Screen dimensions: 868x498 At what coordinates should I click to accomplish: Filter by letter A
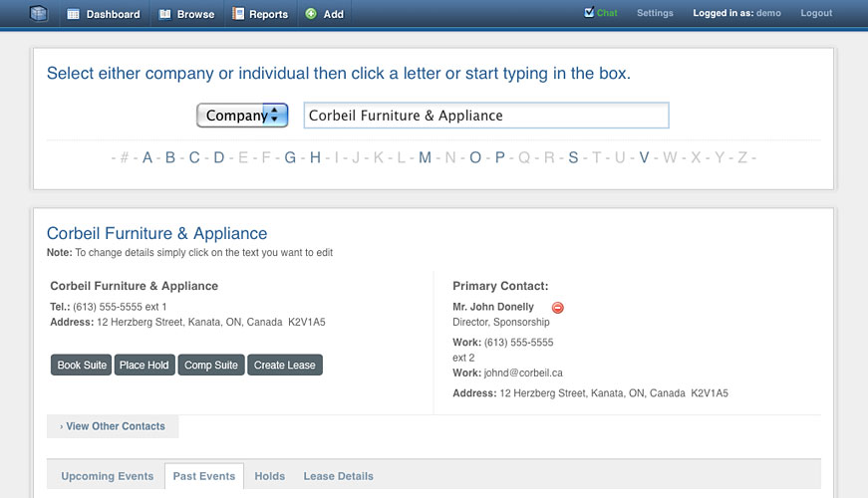(147, 157)
